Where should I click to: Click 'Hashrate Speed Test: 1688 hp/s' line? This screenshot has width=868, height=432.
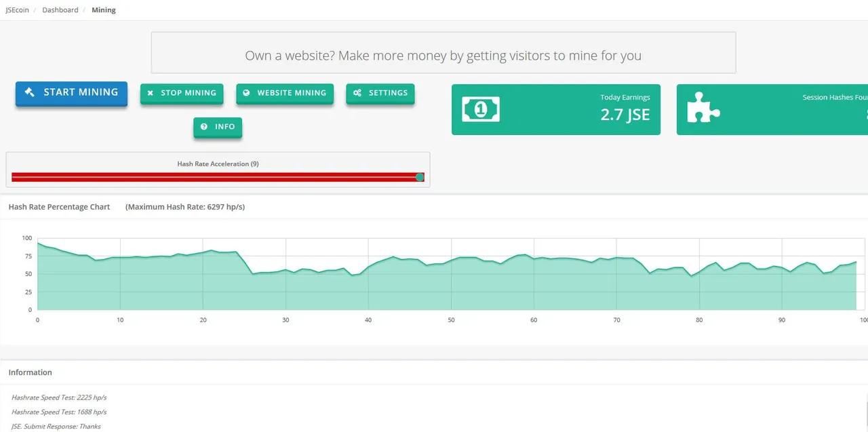coord(59,412)
